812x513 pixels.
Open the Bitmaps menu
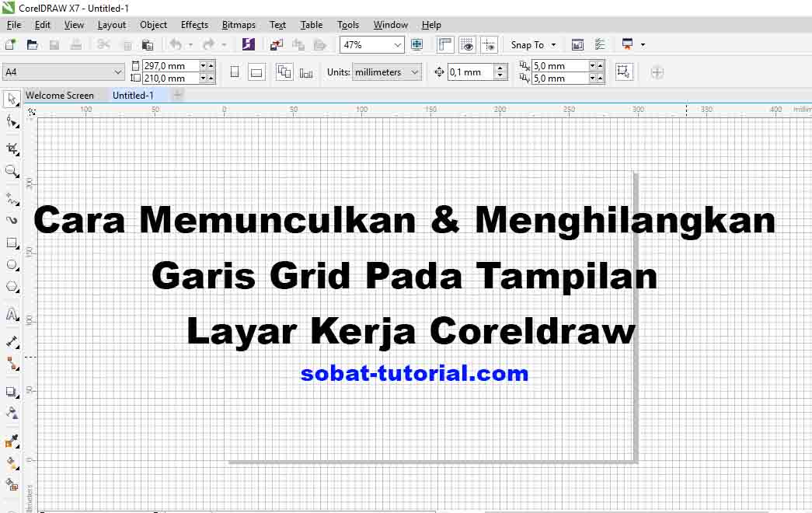coord(239,25)
